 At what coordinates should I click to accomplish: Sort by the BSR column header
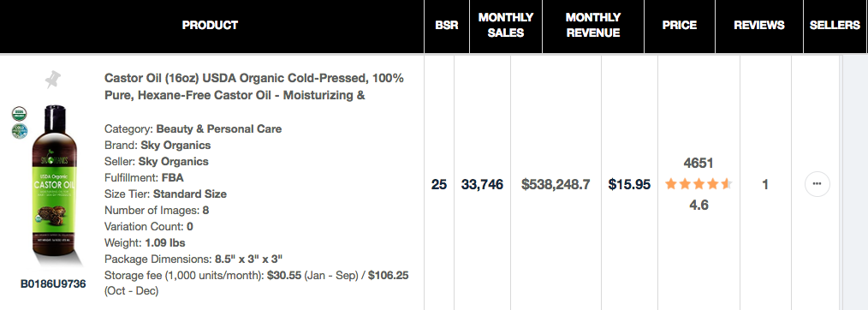[x=446, y=25]
